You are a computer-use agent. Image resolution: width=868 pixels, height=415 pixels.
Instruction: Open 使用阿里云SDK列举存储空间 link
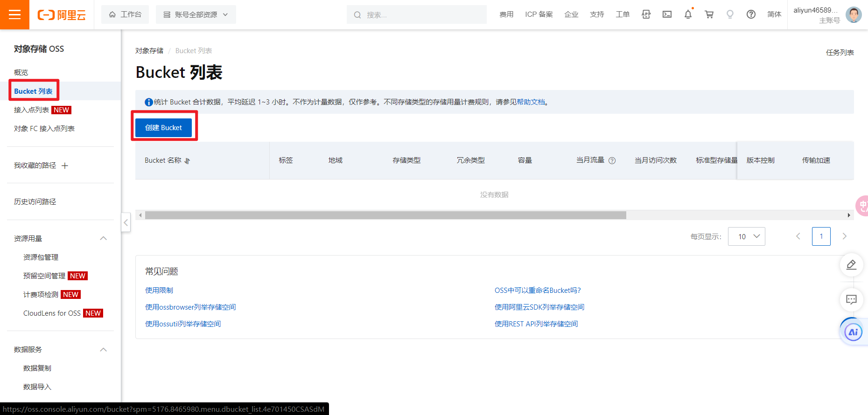point(539,307)
